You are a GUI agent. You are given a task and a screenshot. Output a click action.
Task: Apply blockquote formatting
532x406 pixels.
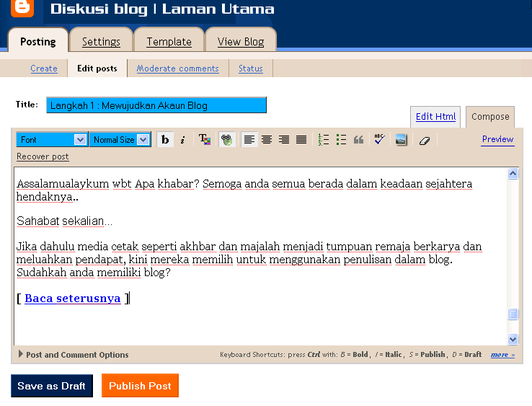click(x=358, y=139)
